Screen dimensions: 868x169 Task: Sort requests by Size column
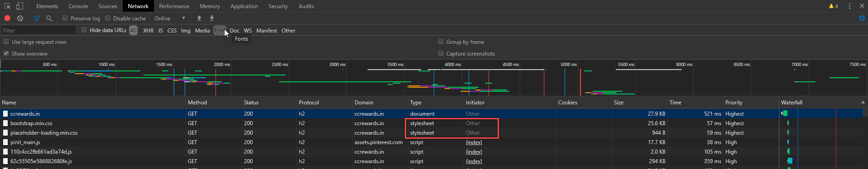(x=640, y=102)
